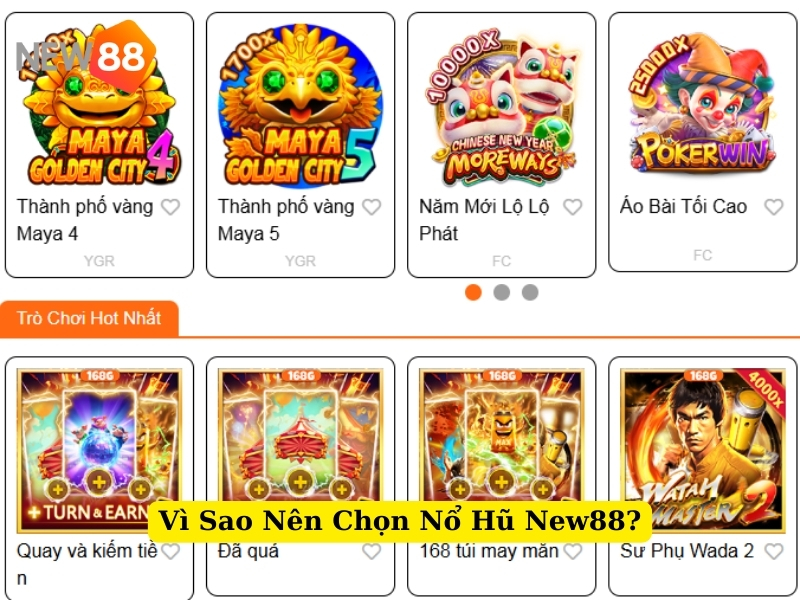Click the New88 logo
800x600 pixels.
coord(86,55)
